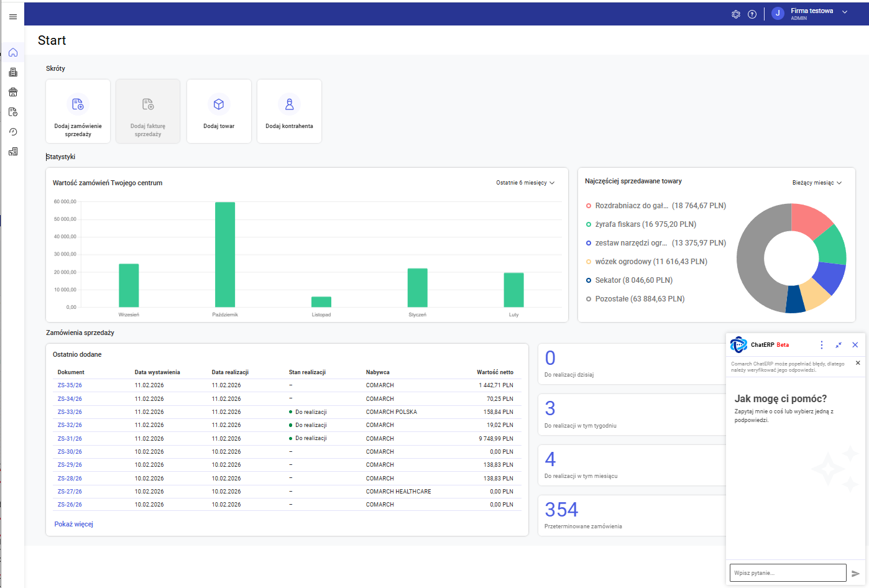Open the office building sidebar icon

tap(12, 72)
